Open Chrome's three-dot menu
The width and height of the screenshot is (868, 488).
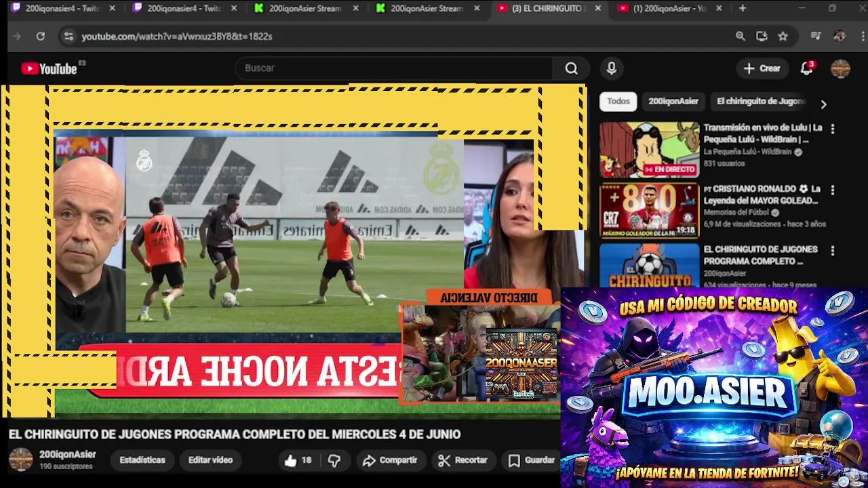point(861,36)
